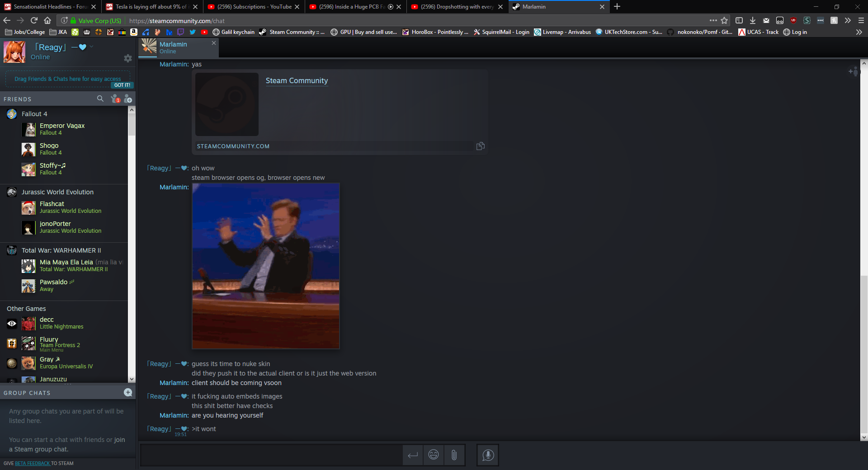Collapse the Other Games group
868x470 pixels.
pyautogui.click(x=26, y=309)
